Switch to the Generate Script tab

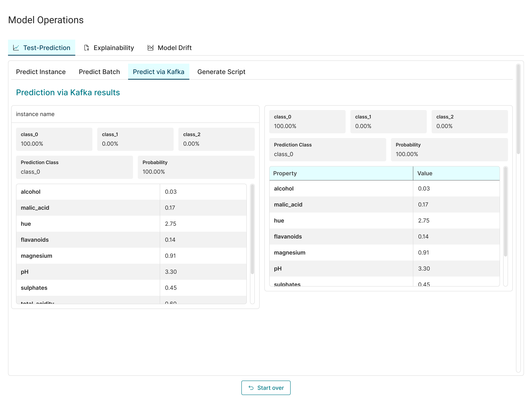point(221,72)
